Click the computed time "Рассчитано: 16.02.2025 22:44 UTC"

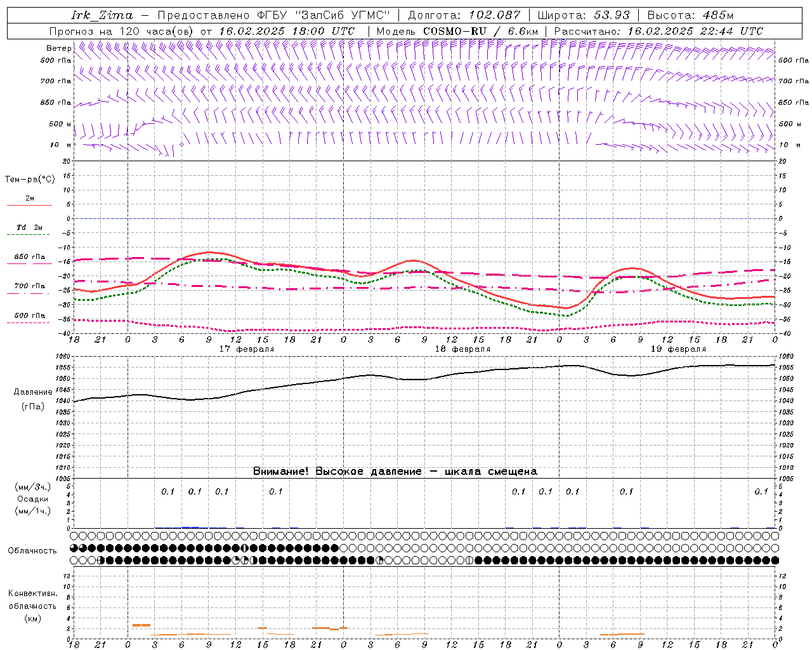click(x=658, y=31)
